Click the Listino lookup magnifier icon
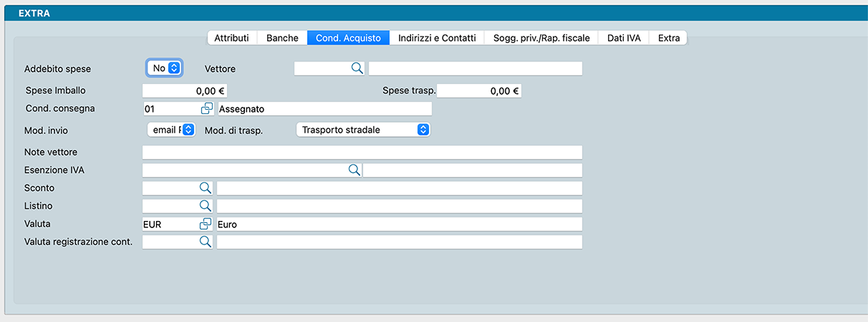Viewport: 868px width, 322px height. (x=205, y=206)
